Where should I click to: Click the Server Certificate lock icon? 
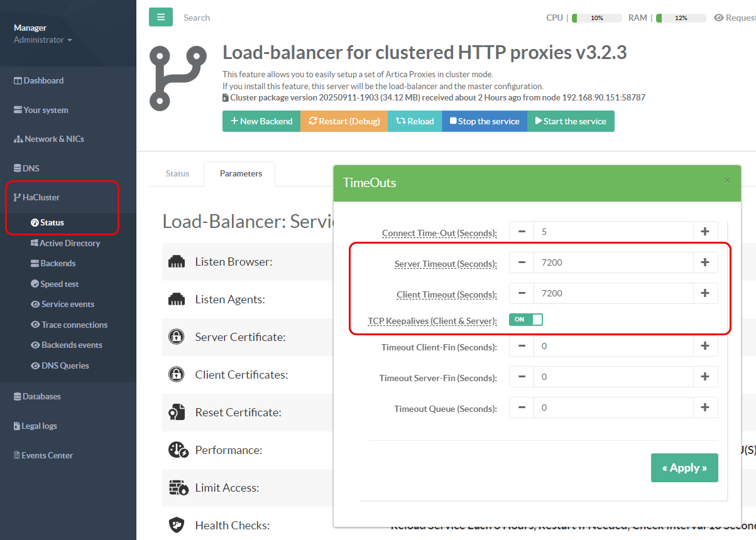click(177, 337)
